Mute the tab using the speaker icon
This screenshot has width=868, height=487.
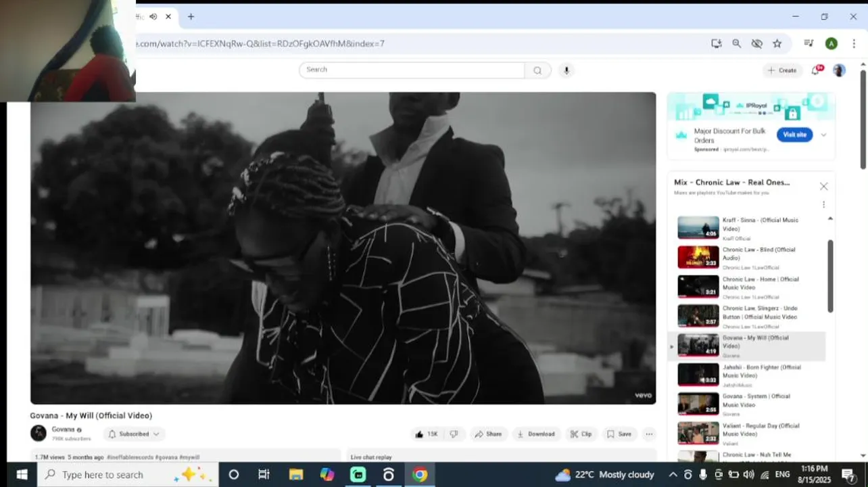pyautogui.click(x=153, y=16)
